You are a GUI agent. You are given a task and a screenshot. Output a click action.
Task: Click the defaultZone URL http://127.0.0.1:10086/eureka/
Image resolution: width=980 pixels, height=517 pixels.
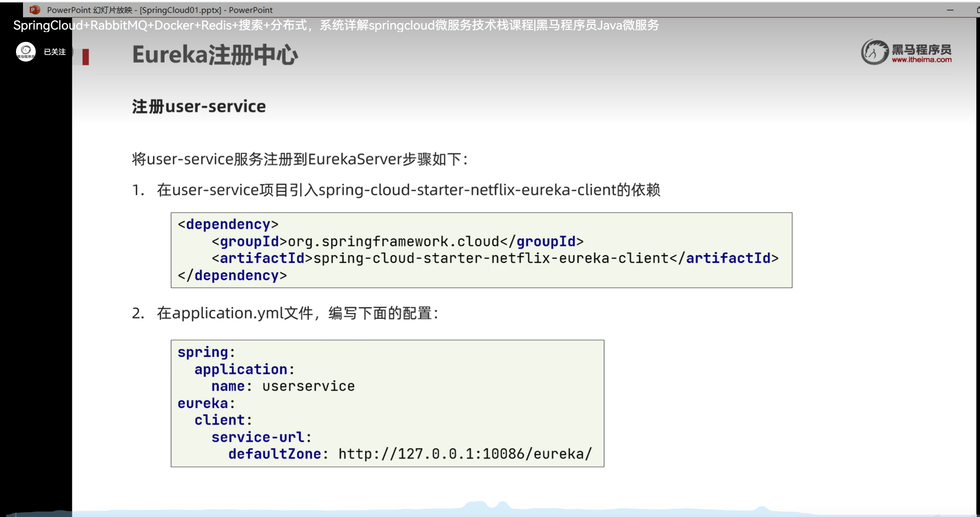pos(465,454)
